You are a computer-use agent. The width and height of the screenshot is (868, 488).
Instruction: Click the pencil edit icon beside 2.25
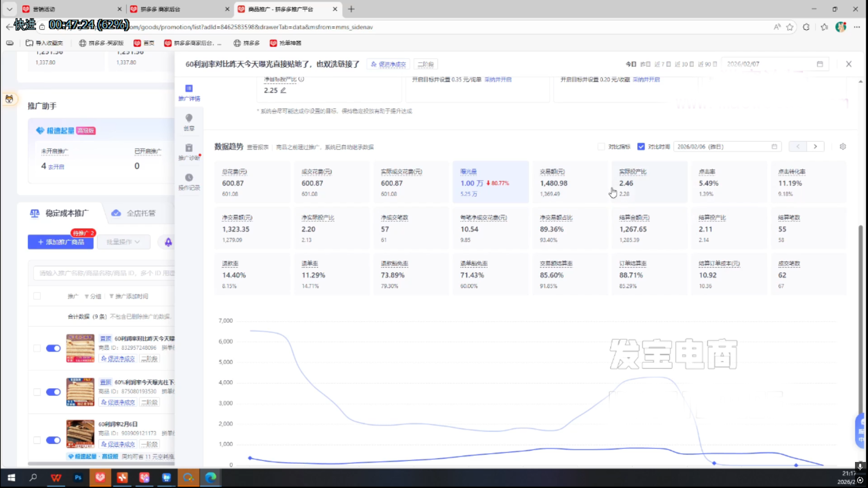click(283, 91)
